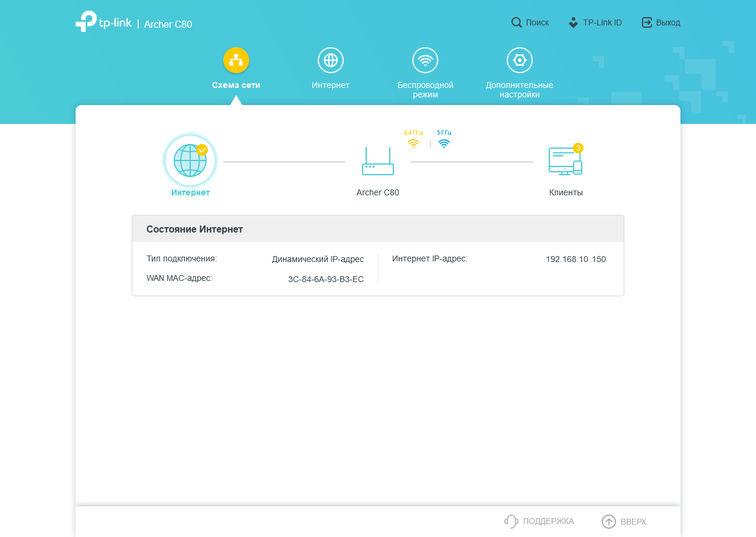Screen dimensions: 756x537
Task: Click the Клиенты label in the diagram
Action: pyautogui.click(x=566, y=192)
